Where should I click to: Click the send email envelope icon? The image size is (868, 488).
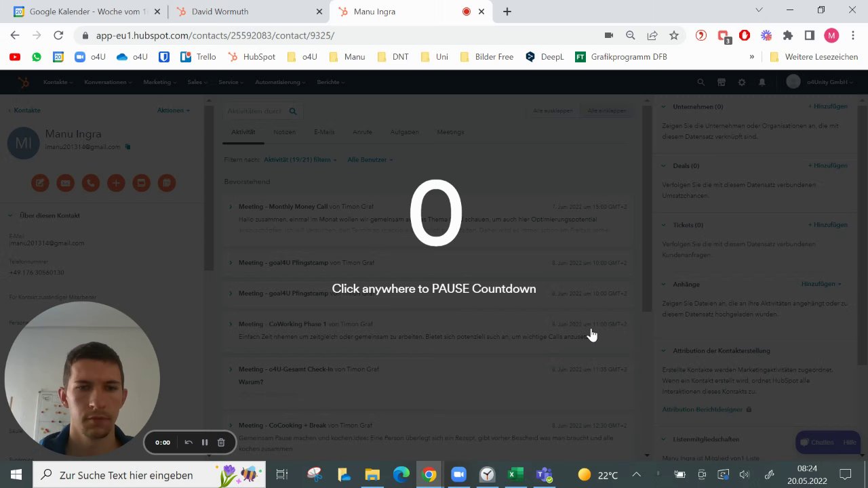(x=65, y=182)
